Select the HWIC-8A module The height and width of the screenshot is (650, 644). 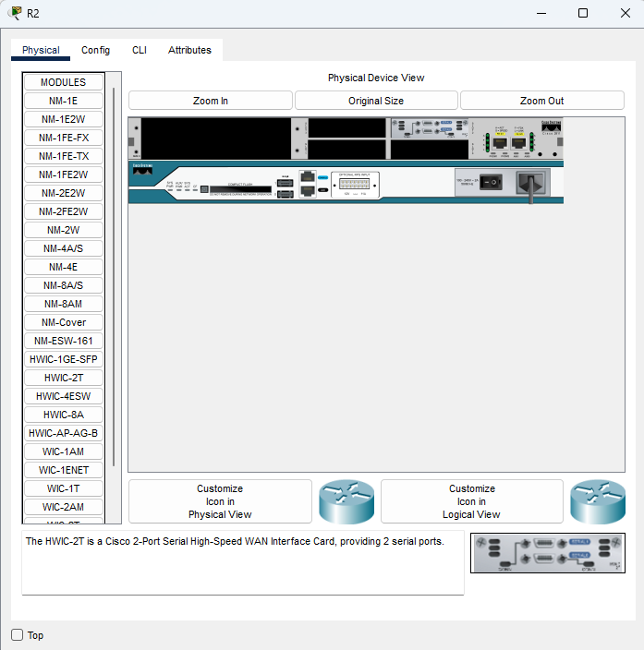pyautogui.click(x=64, y=415)
